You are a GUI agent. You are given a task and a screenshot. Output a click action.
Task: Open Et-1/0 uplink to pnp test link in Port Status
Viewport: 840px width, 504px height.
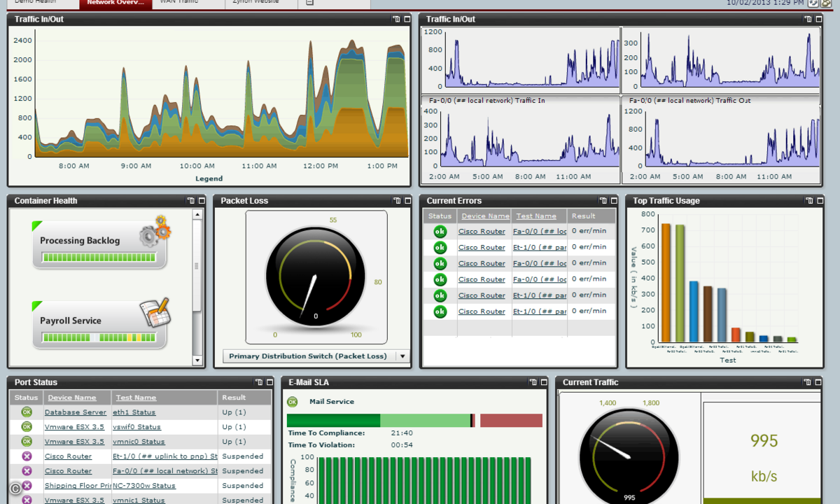pos(165,456)
